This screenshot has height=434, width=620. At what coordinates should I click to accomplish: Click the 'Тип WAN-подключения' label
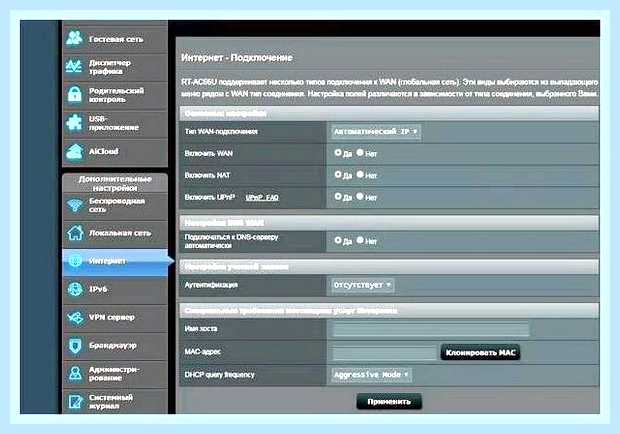[221, 131]
